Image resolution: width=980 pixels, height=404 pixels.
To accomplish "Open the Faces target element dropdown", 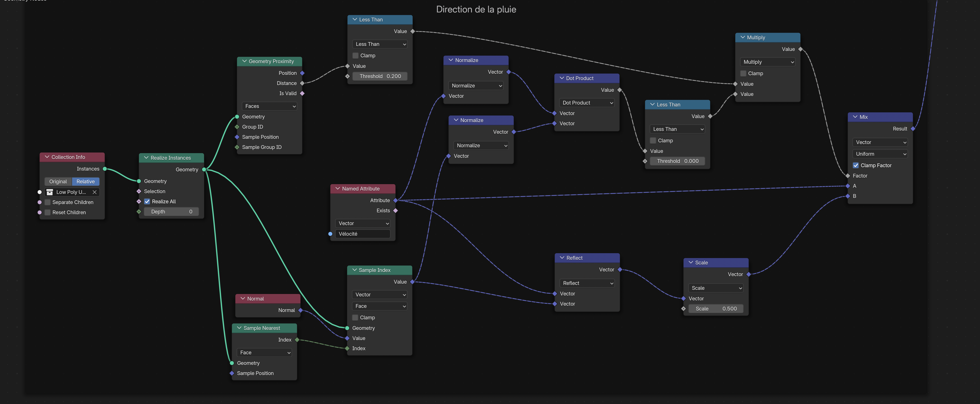I will coord(269,106).
